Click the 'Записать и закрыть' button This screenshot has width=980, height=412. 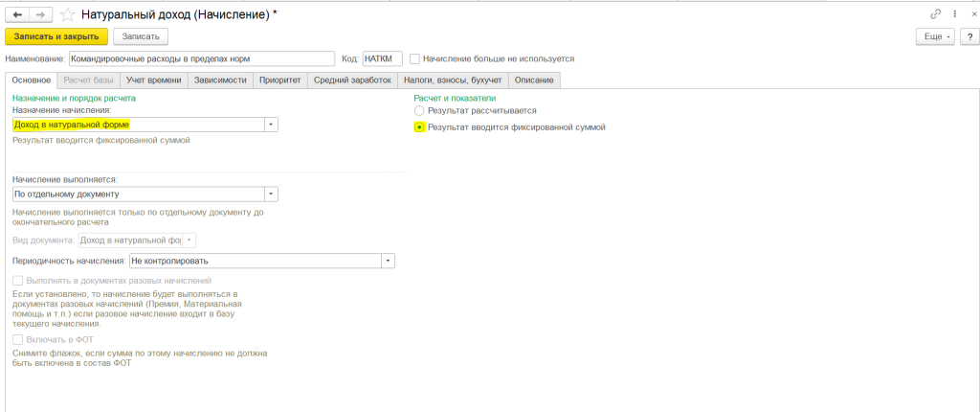(56, 36)
